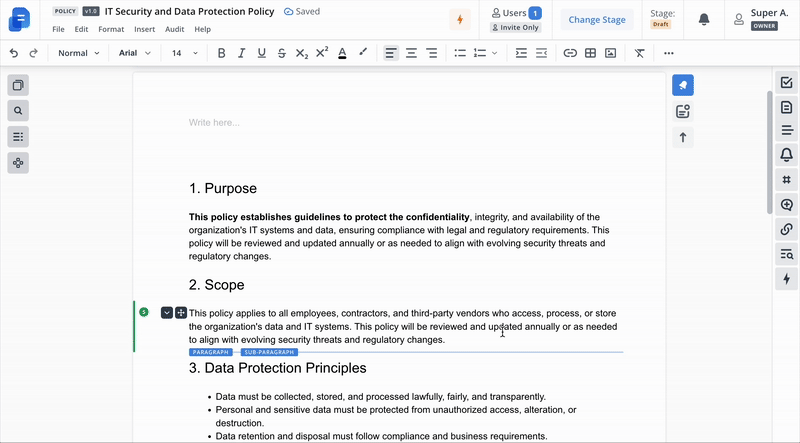The height and width of the screenshot is (443, 800).
Task: Toggle the blue pin button beside the document
Action: click(x=683, y=85)
